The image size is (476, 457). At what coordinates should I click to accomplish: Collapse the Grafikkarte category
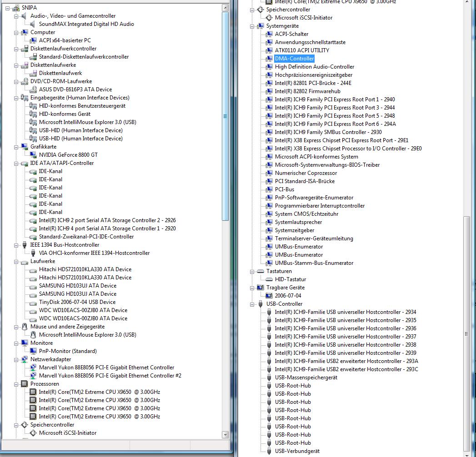click(16, 147)
